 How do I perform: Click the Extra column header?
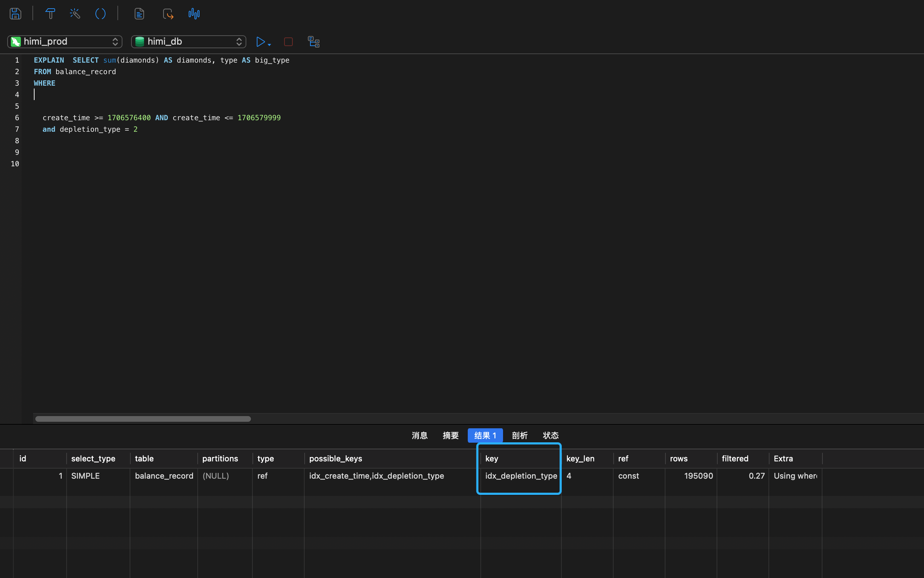[795, 459]
